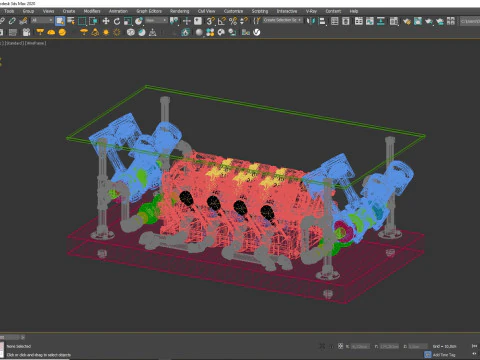Activate the Select and Place tool
The width and height of the screenshot is (480, 360).
pyautogui.click(x=139, y=21)
